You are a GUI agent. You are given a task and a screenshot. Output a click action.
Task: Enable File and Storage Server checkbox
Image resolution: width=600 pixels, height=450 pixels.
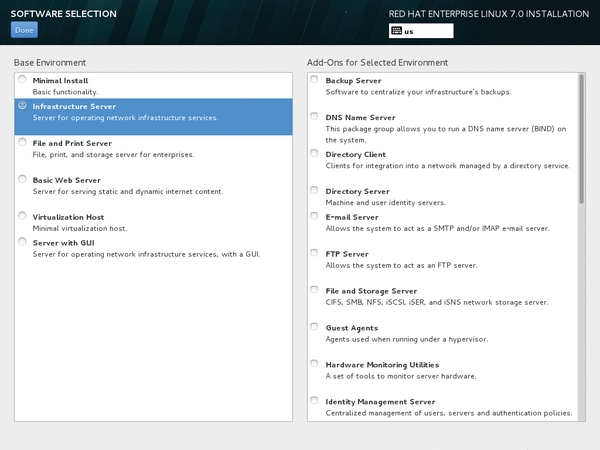pos(314,290)
